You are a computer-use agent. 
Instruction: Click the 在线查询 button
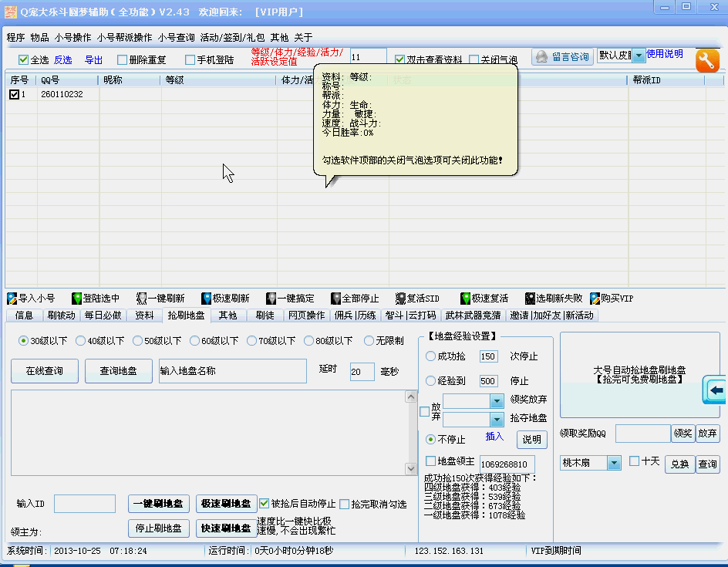click(x=45, y=371)
